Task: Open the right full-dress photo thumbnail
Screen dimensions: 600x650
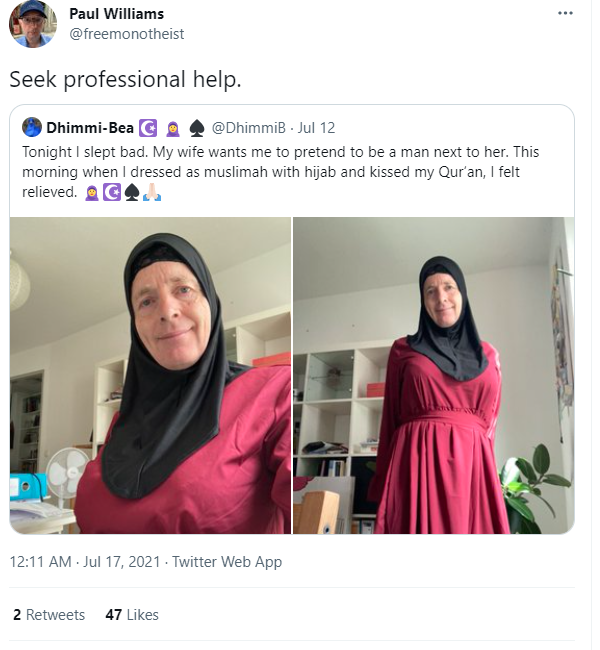Action: pos(434,375)
